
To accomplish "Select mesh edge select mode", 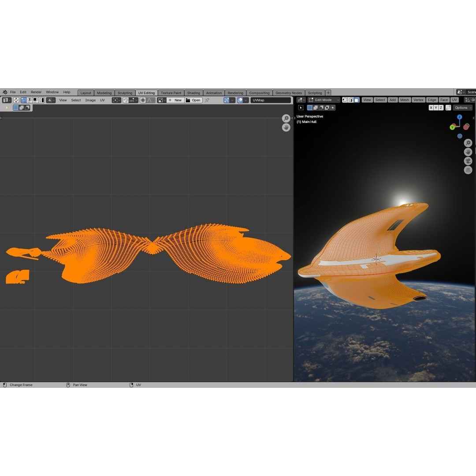I will coord(351,100).
